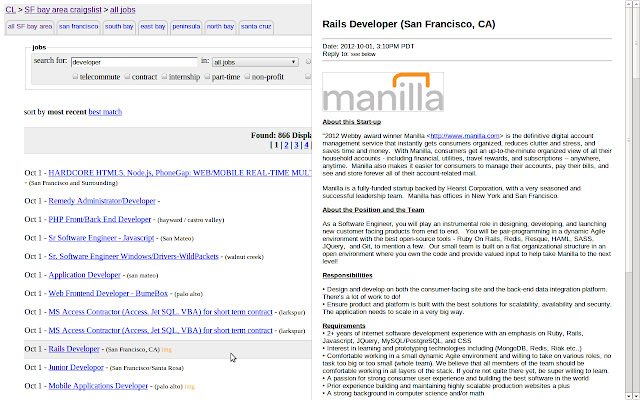Click the Rails Developer (San Francisco, CA) heading
This screenshot has height=400, width=640.
[409, 24]
